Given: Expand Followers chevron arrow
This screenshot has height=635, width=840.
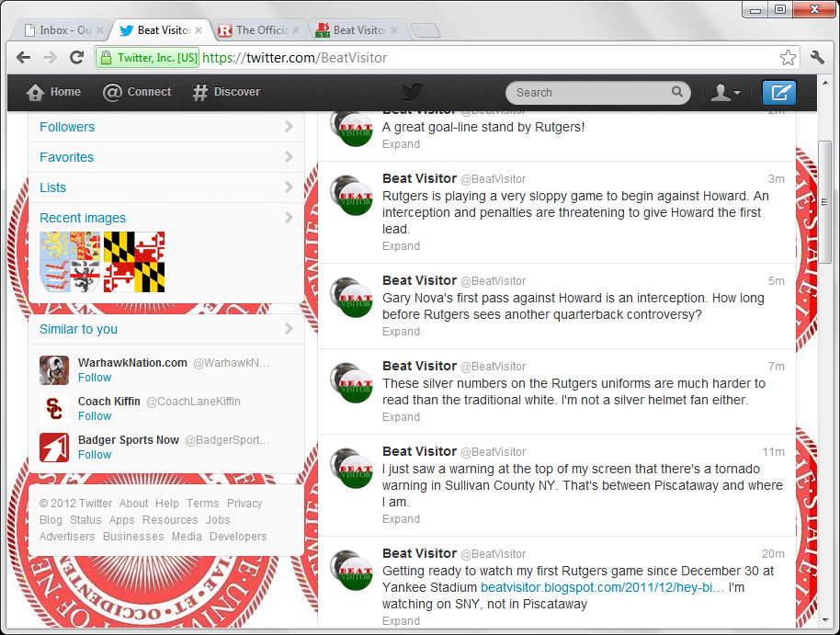Looking at the screenshot, I should pyautogui.click(x=289, y=127).
